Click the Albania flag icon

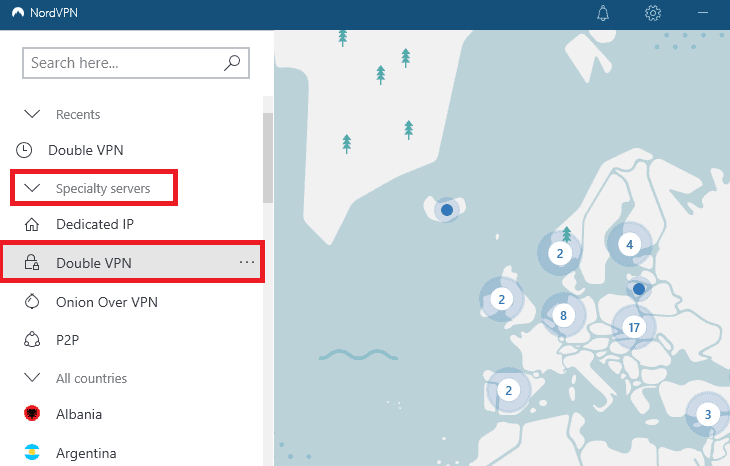(32, 413)
